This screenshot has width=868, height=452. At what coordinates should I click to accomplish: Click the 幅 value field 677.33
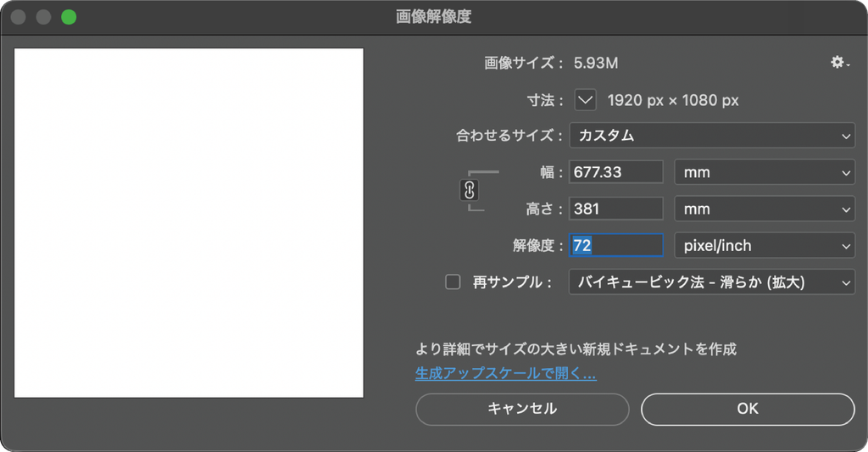click(x=615, y=171)
